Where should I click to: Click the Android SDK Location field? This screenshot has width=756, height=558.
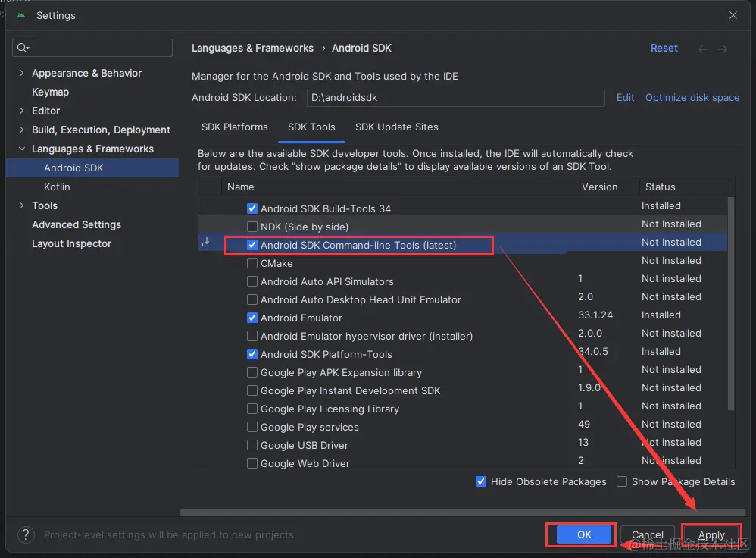[x=455, y=98]
